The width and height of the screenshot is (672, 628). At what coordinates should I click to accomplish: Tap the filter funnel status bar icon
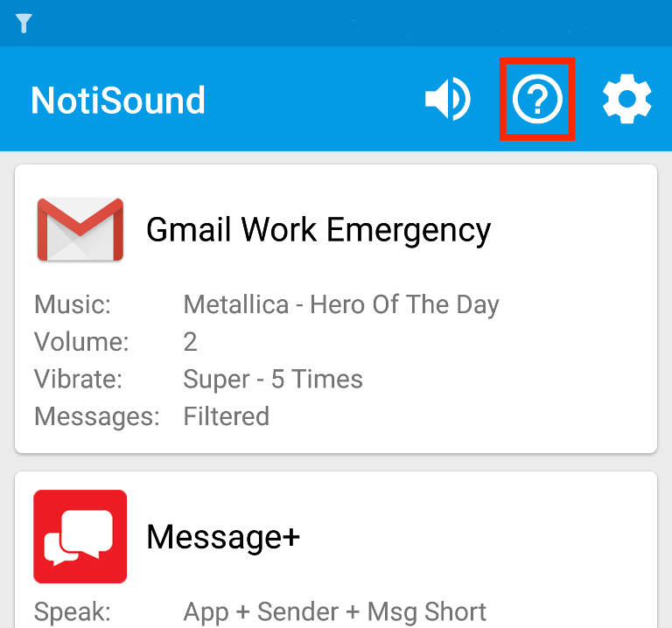(24, 23)
